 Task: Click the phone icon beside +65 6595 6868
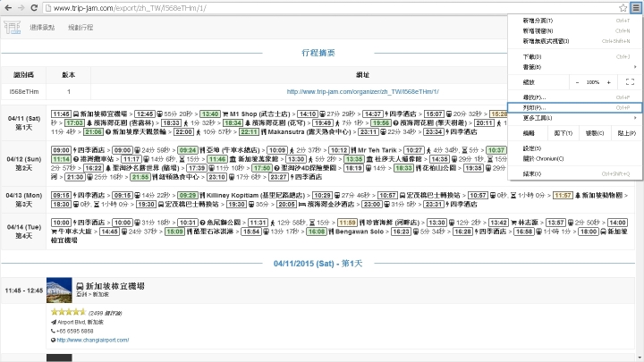coord(53,331)
